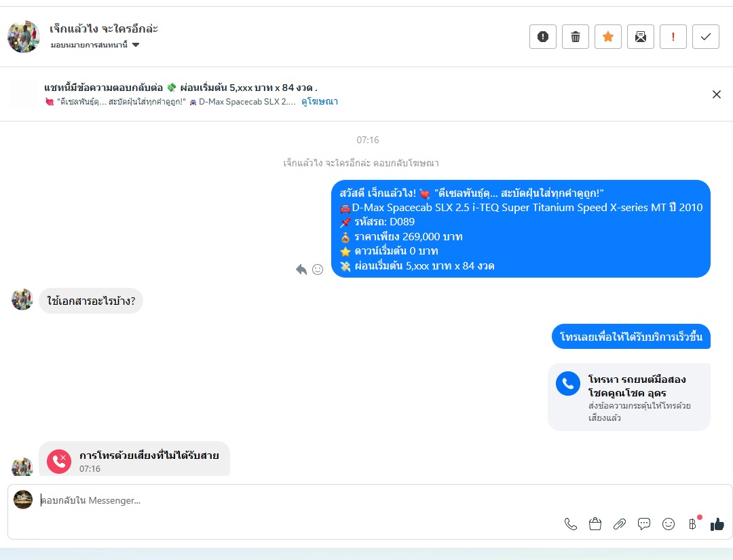Mark conversation done with checkmark button
The width and height of the screenshot is (733, 560).
point(706,37)
